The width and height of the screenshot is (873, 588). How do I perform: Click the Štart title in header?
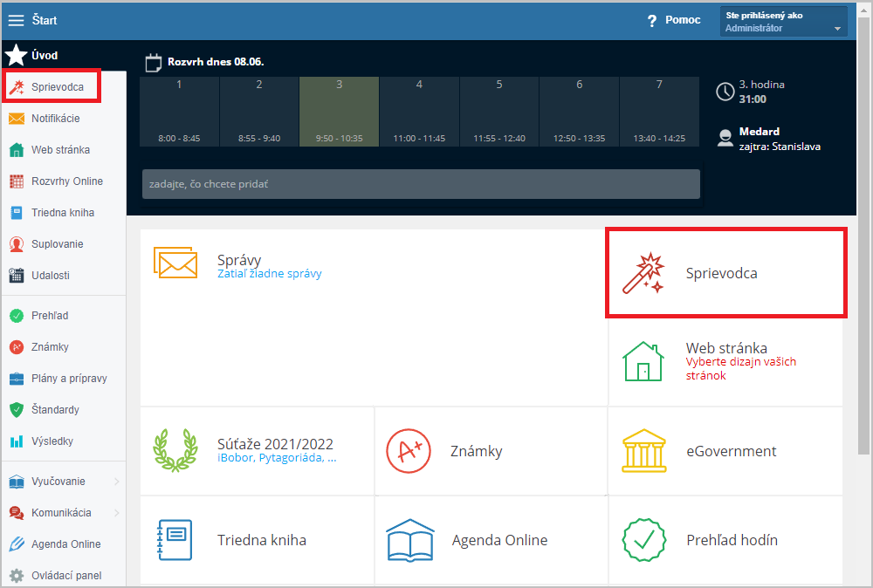pos(45,20)
